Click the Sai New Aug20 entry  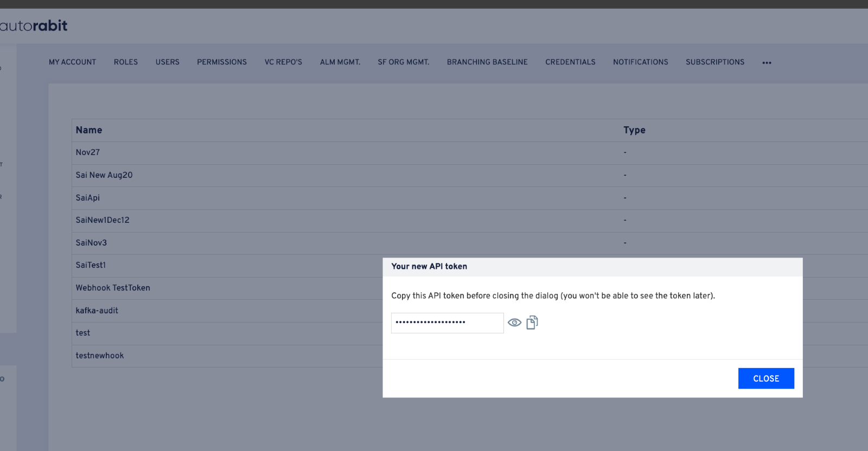104,175
